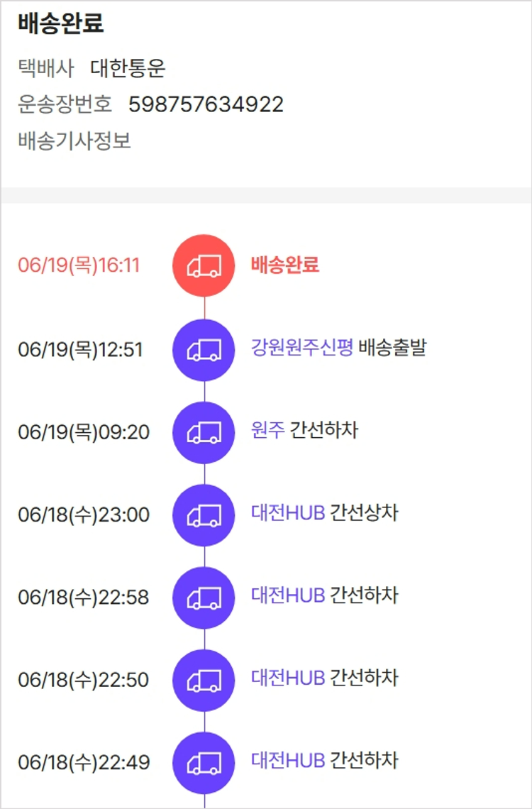Click the truck icon beside 강원원주신평 배송출발
This screenshot has height=809, width=532.
click(x=204, y=350)
